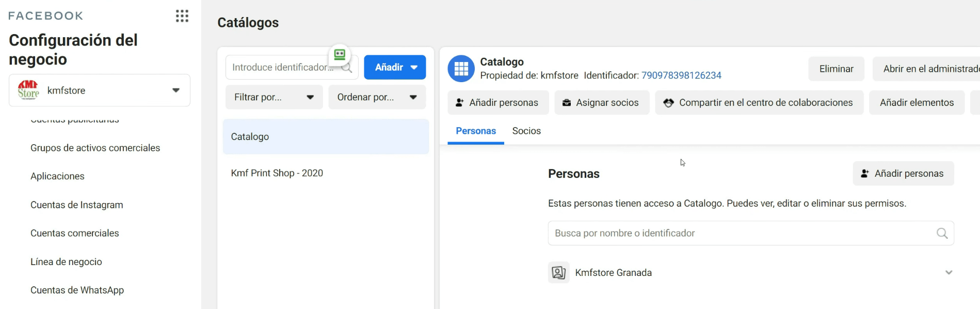Select Cuentas comerciales in sidebar

(74, 233)
